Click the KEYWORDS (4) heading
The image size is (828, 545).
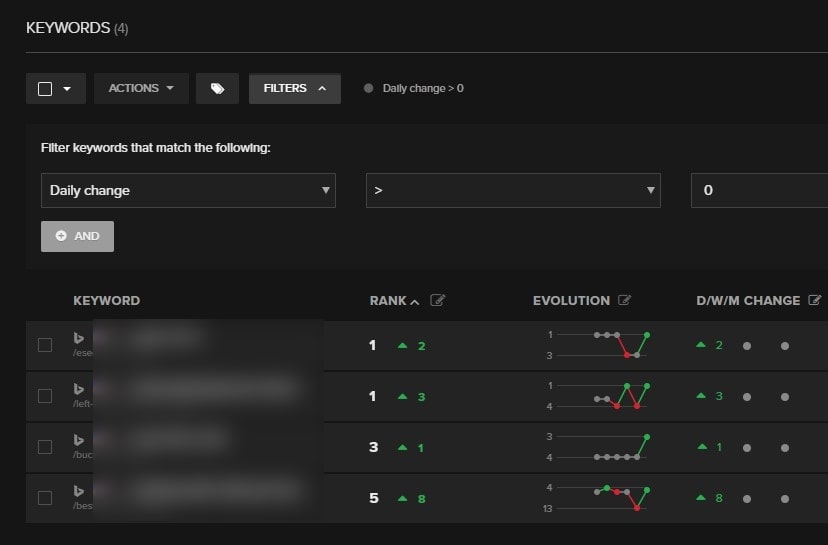coord(77,28)
